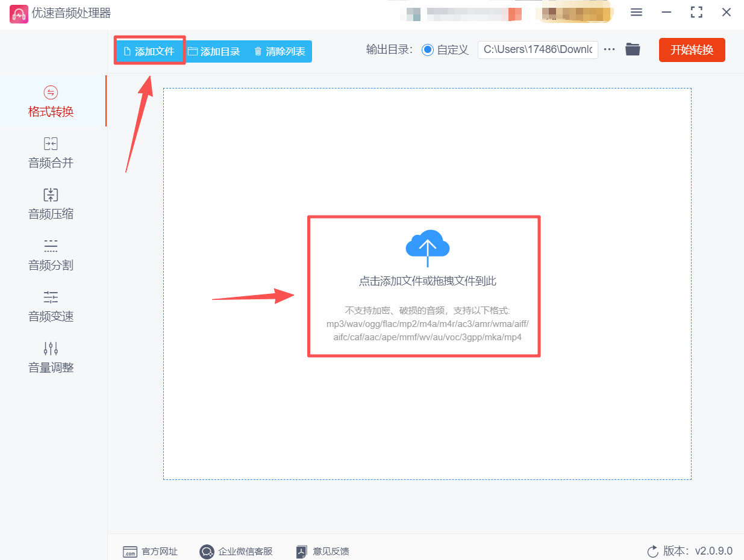744x560 pixels.
Task: Click the 优速音频处理器 app logo icon
Action: [x=19, y=13]
